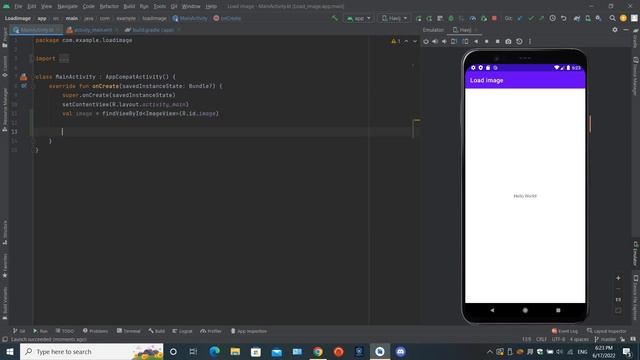The width and height of the screenshot is (640, 360).
Task: Open the Event Log tool window
Action: [565, 331]
